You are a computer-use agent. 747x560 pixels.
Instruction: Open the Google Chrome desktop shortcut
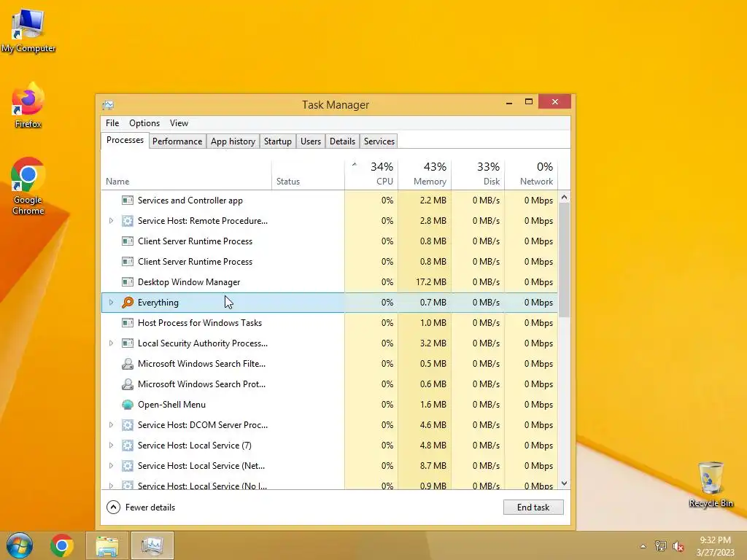coord(28,187)
